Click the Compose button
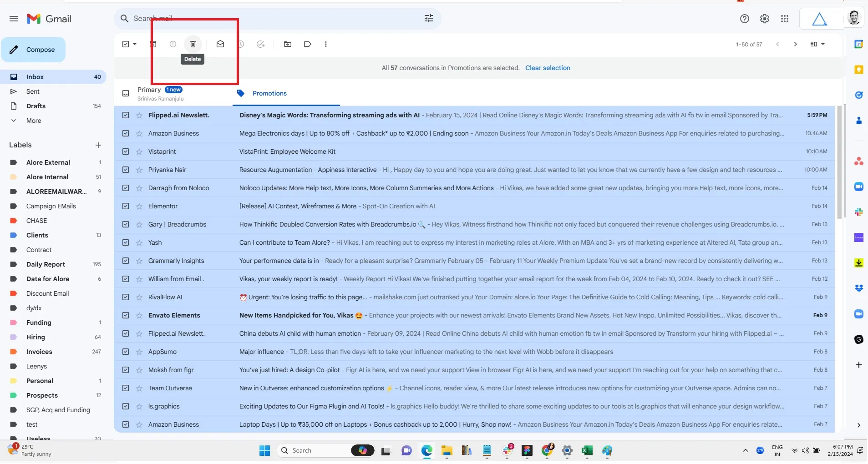The width and height of the screenshot is (868, 464). coord(33,50)
